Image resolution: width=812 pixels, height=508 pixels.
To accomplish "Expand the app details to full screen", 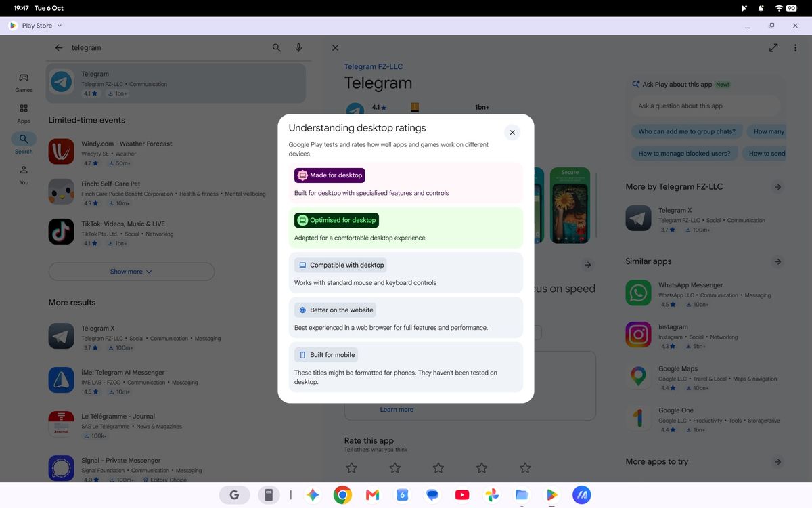I will 773,48.
